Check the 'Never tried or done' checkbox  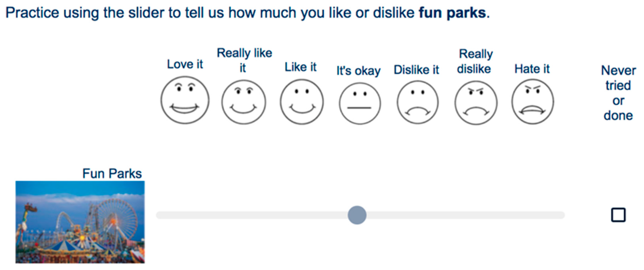tap(618, 215)
